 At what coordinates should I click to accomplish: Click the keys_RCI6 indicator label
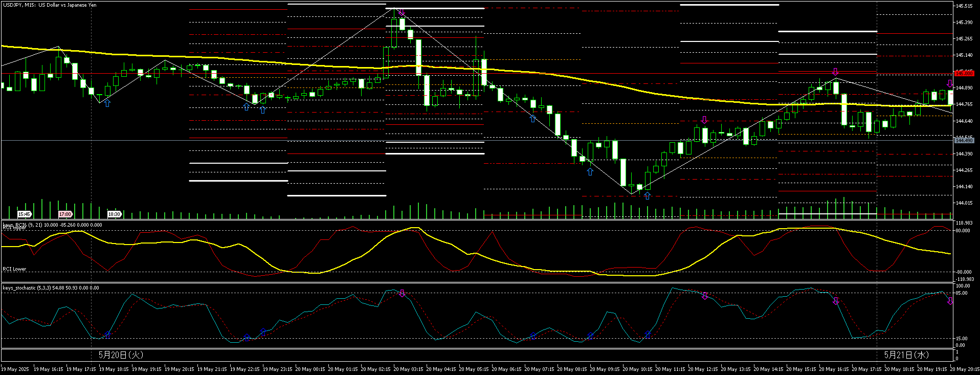coord(52,225)
